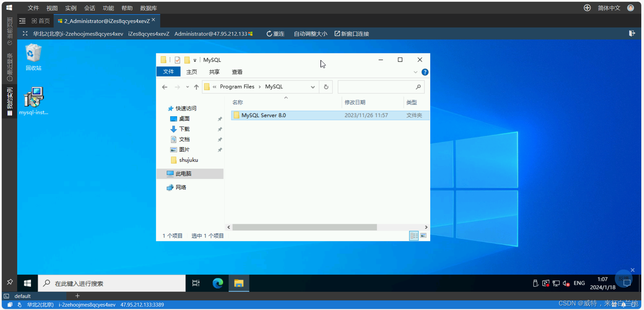Open the 文件 menu in top bar

33,8
